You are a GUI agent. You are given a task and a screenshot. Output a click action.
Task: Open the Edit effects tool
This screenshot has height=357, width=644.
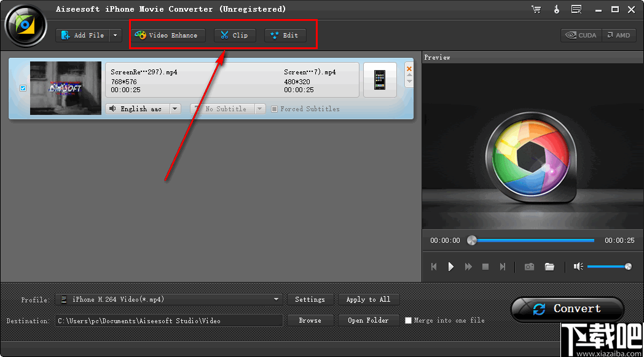pos(285,35)
